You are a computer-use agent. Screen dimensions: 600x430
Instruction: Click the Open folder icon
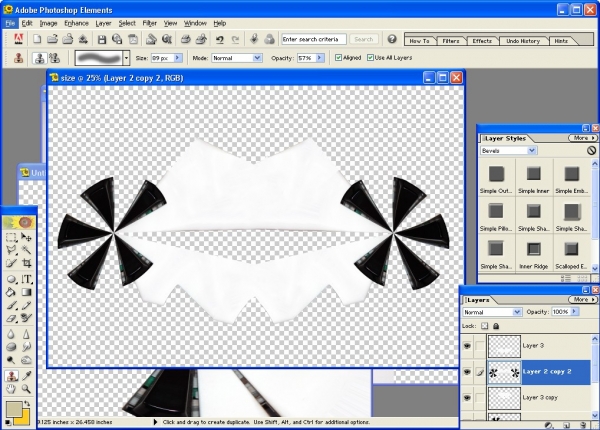tap(52, 39)
